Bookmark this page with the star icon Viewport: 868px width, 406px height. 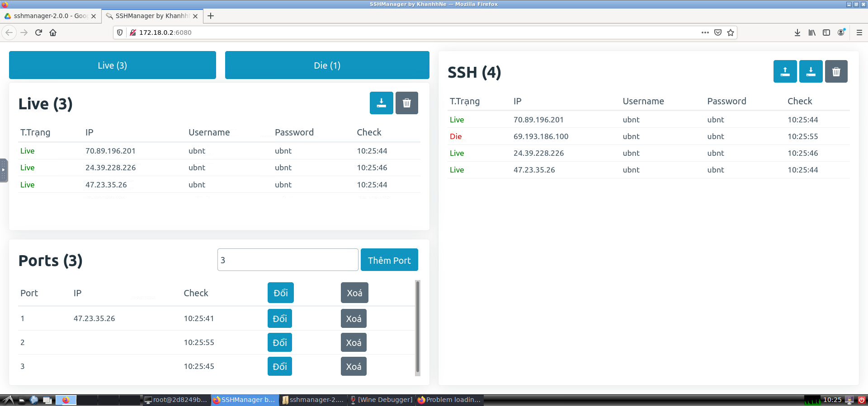731,33
